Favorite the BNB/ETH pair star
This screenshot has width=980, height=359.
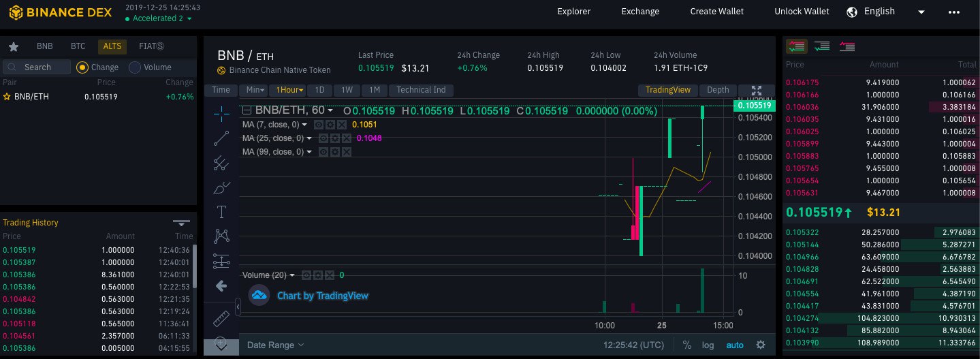pos(7,97)
